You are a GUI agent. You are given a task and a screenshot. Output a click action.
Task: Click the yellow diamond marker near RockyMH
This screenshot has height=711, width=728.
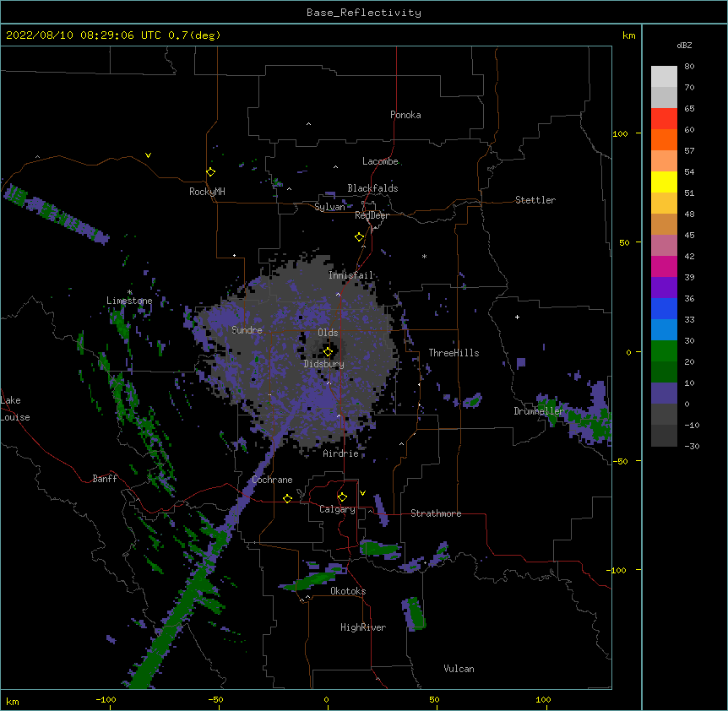click(x=211, y=172)
